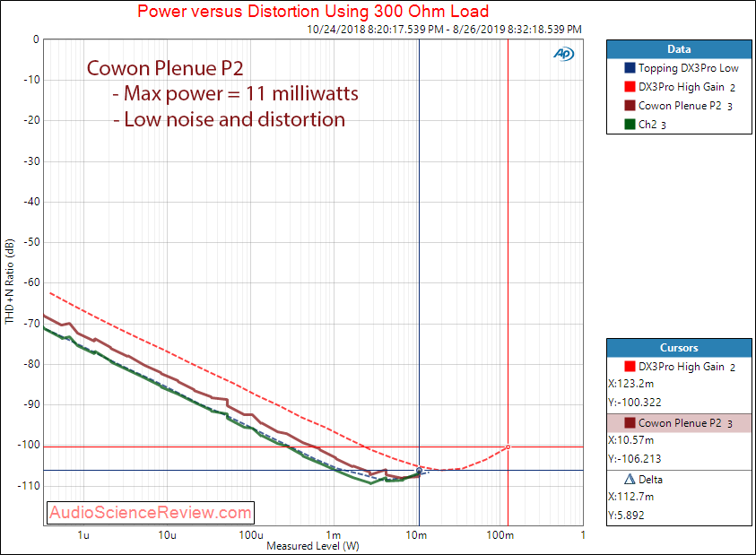Click the chart title 'Power versus Distortion Using 300 Ohm Load'

click(313, 11)
